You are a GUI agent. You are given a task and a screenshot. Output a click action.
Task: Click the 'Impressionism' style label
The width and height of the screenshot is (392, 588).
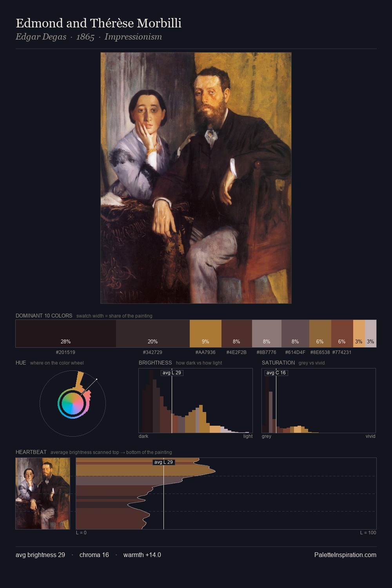coord(133,37)
